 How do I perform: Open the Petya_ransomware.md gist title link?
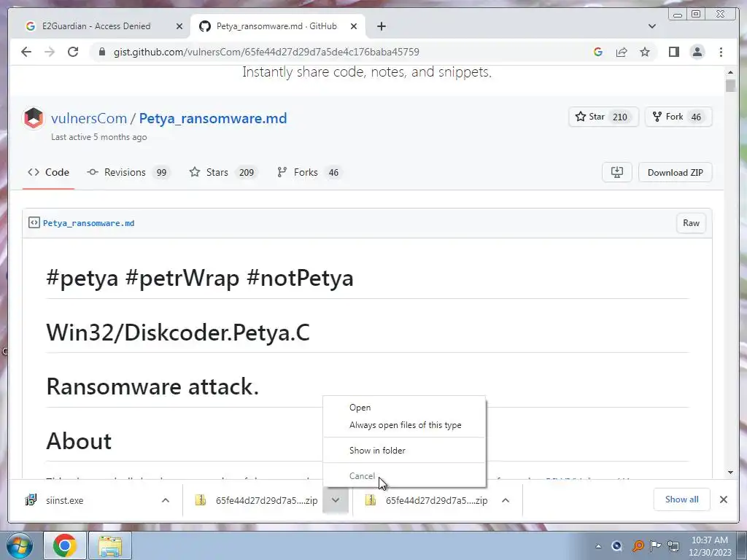[x=213, y=118]
